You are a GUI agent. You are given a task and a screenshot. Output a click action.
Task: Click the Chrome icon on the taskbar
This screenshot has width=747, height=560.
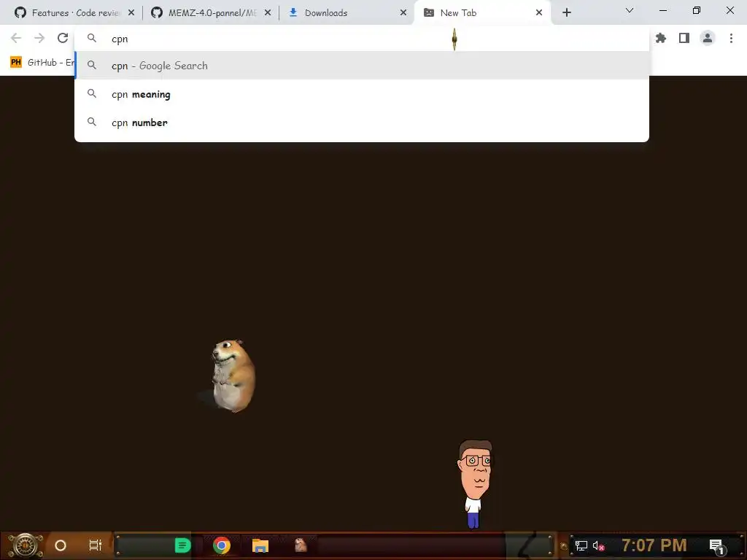click(222, 545)
